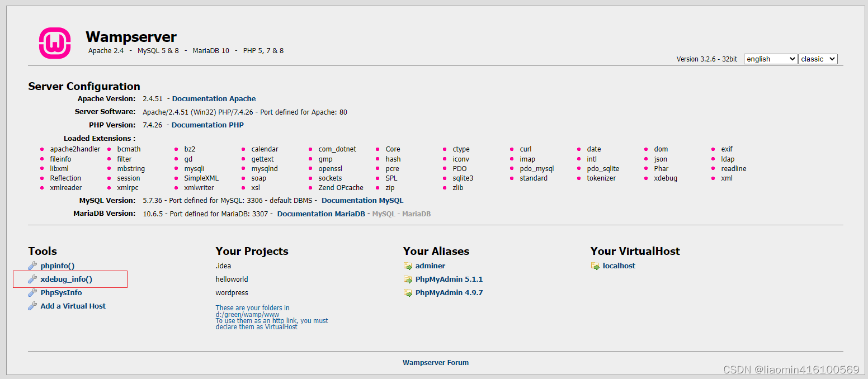Image resolution: width=868 pixels, height=379 pixels.
Task: Open Documentation PHP
Action: tap(207, 125)
